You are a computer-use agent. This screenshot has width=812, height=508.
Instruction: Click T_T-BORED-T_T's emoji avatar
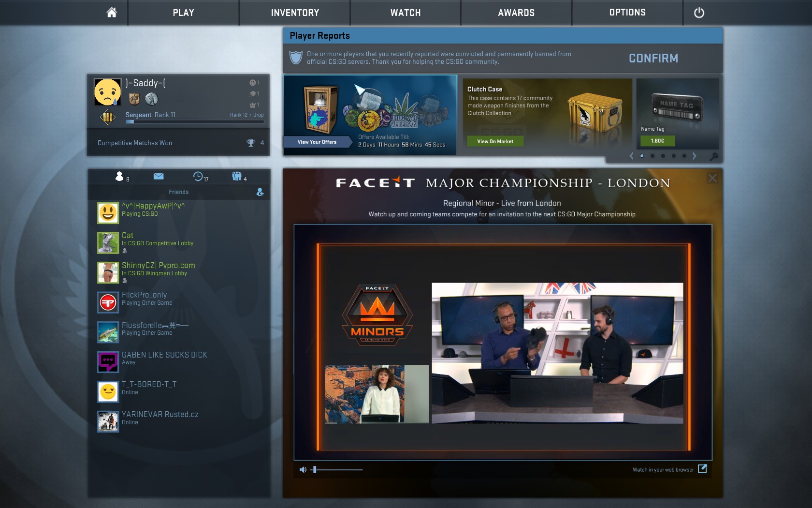[x=108, y=392]
